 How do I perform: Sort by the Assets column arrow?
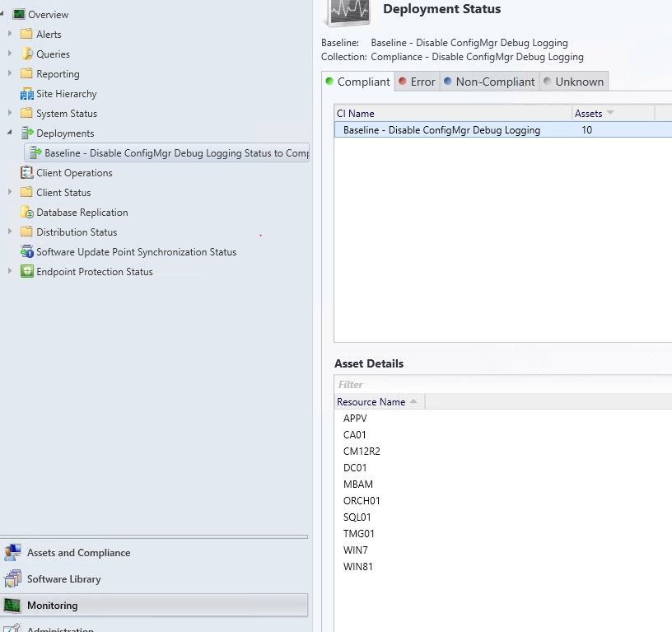[610, 113]
